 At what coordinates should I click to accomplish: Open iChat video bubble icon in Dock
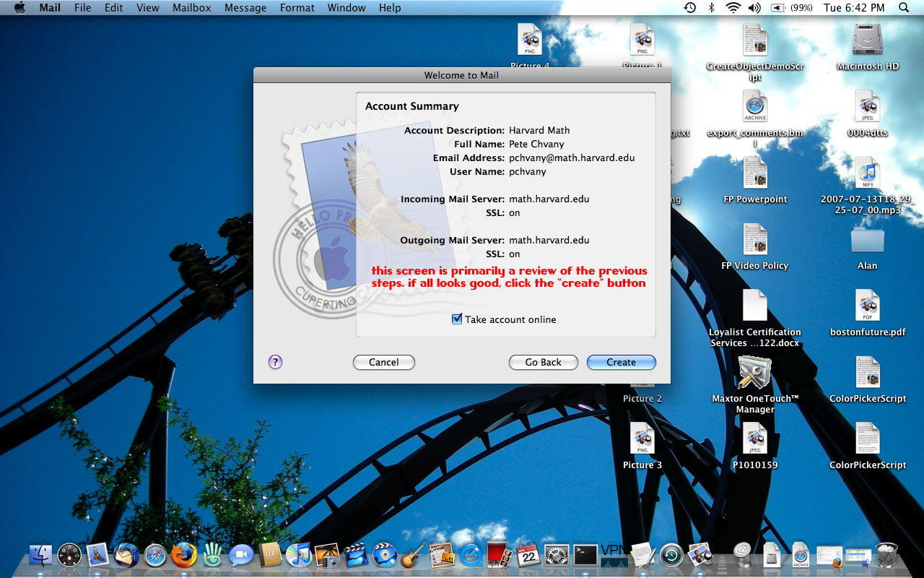[241, 555]
